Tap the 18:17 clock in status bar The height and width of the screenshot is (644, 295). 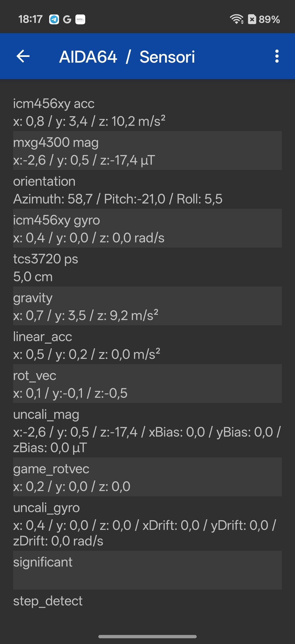tap(30, 19)
